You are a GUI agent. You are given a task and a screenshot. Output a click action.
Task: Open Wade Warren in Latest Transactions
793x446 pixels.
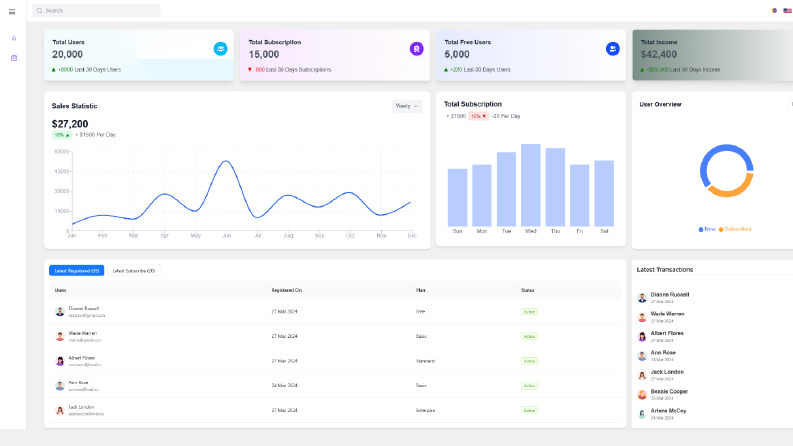tap(667, 314)
